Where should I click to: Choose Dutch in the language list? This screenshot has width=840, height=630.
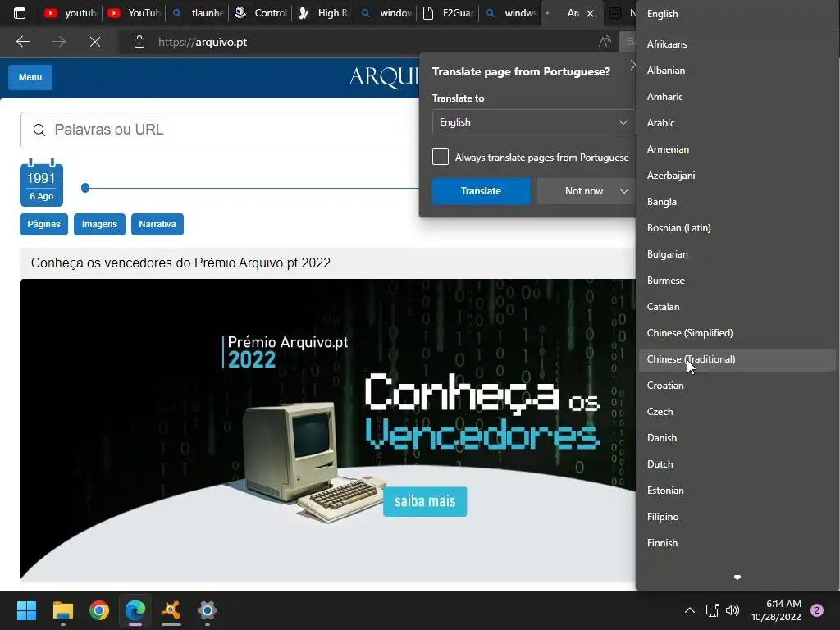tap(737, 464)
